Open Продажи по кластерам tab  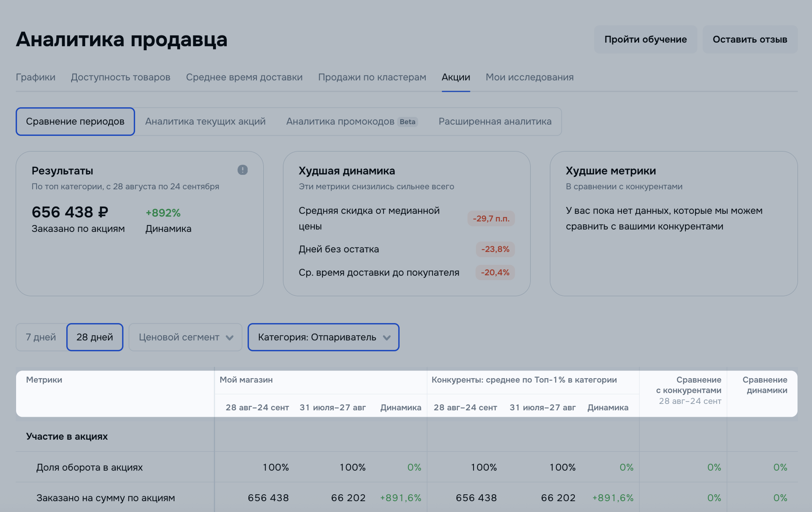pos(372,77)
